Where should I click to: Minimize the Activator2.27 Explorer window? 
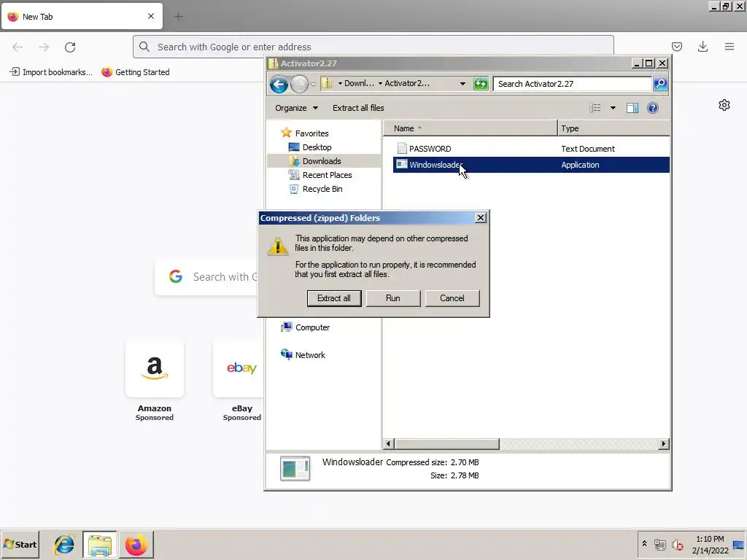[x=636, y=63]
